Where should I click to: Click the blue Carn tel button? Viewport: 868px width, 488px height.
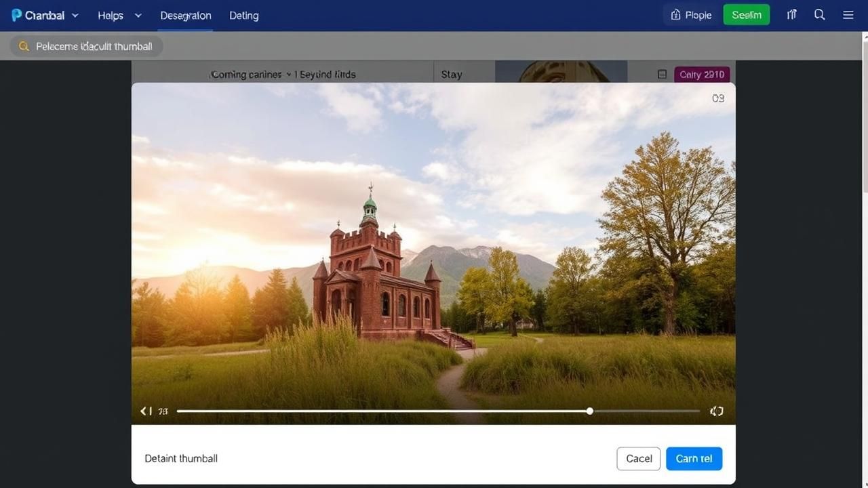pyautogui.click(x=694, y=459)
